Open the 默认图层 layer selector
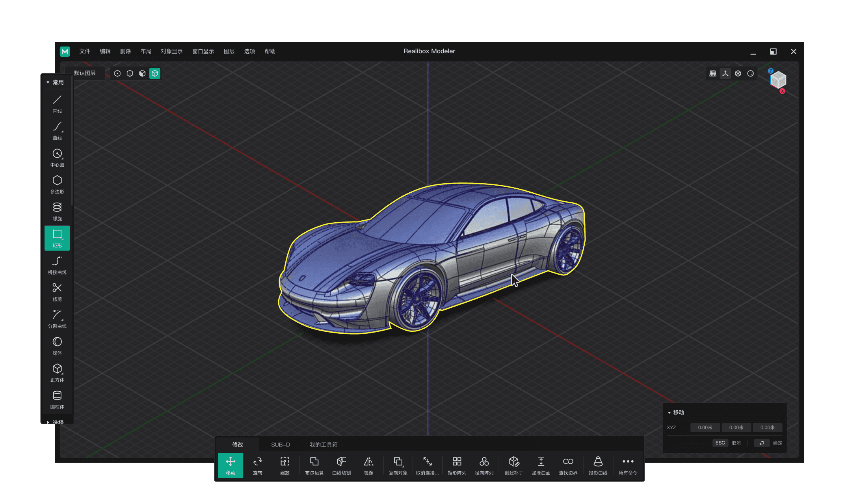Screen dimensions: 859x504 pyautogui.click(x=85, y=73)
